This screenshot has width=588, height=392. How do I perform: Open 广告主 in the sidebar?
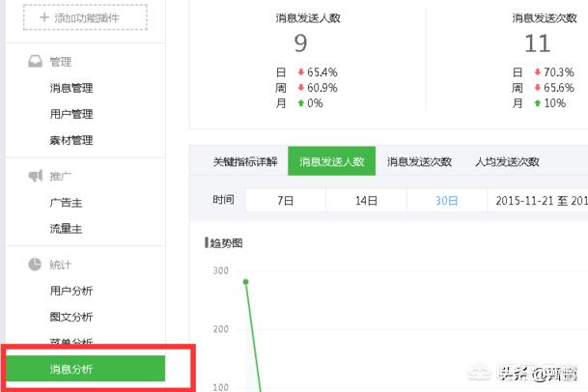point(66,203)
